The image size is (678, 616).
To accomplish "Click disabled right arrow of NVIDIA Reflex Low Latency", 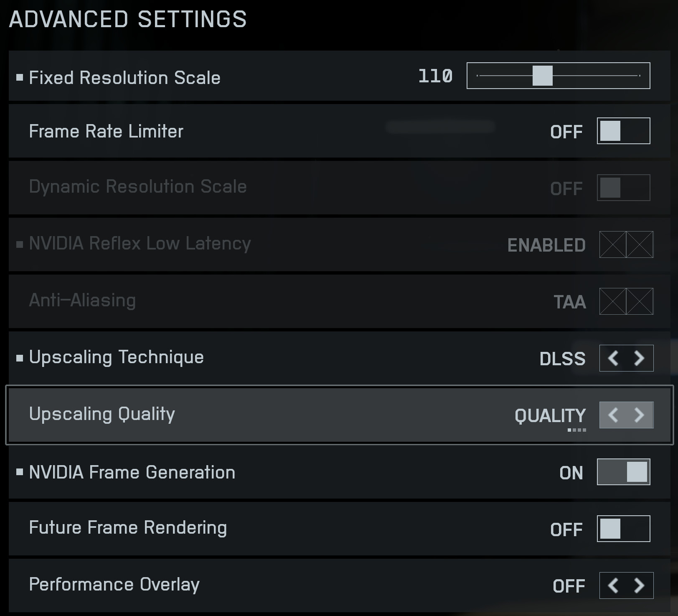I will (x=640, y=244).
